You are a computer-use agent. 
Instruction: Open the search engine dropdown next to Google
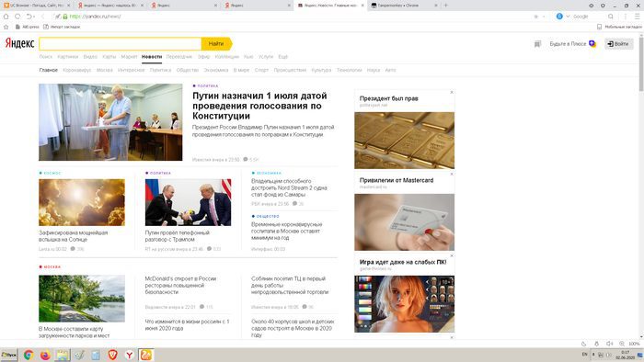click(568, 17)
